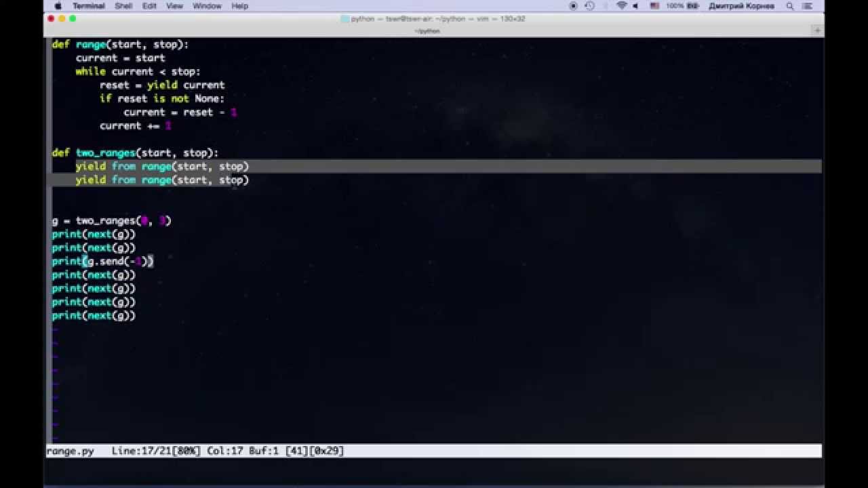This screenshot has height=488, width=868.
Task: Open the Help menu
Action: 239,5
